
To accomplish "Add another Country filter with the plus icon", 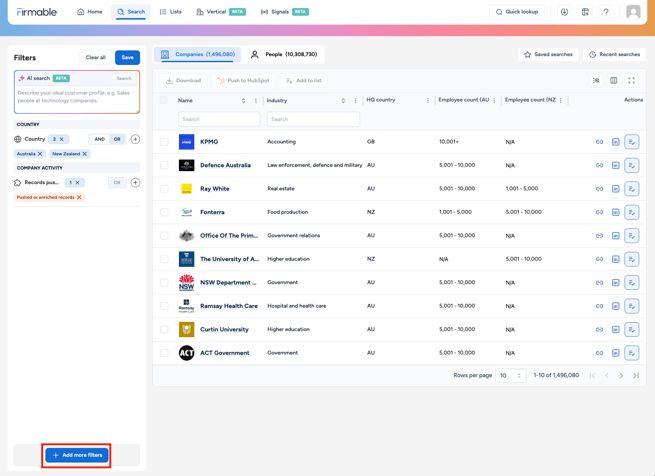I will coord(135,139).
